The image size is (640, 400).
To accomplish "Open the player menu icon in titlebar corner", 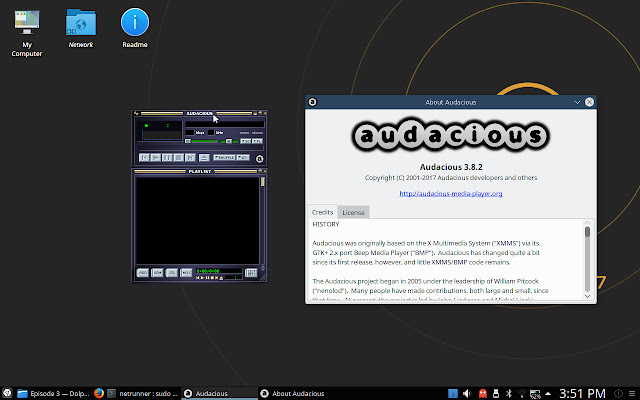I will tap(136, 113).
